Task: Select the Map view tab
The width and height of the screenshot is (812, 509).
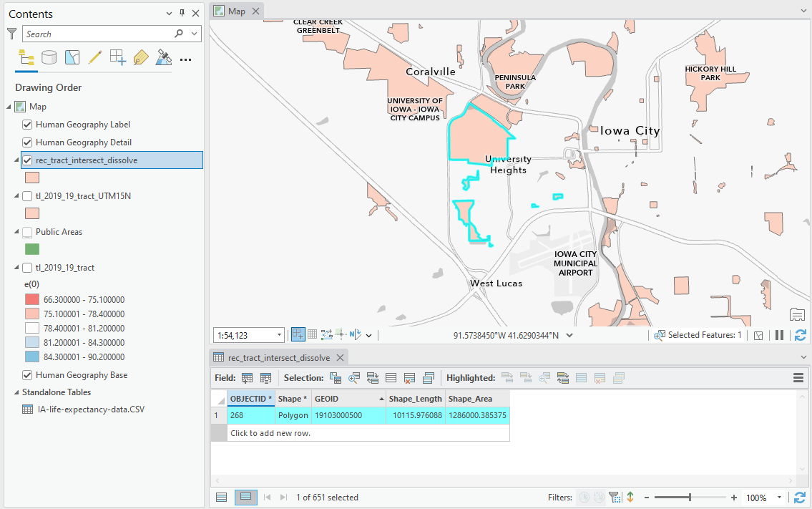Action: tap(238, 11)
